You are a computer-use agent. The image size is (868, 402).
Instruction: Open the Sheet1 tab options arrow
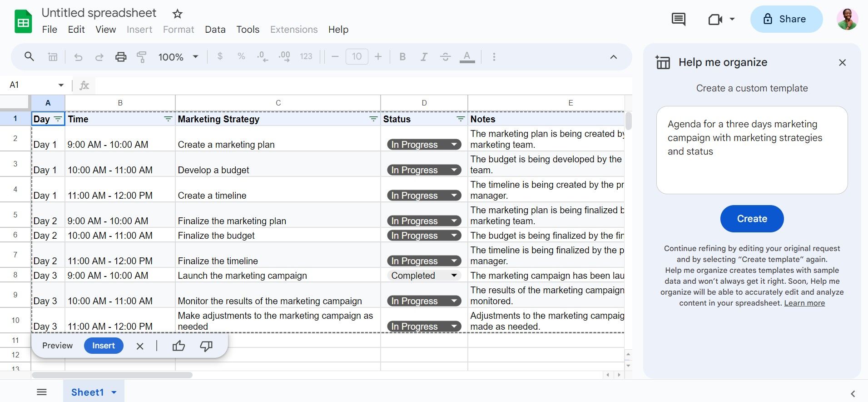(x=114, y=392)
